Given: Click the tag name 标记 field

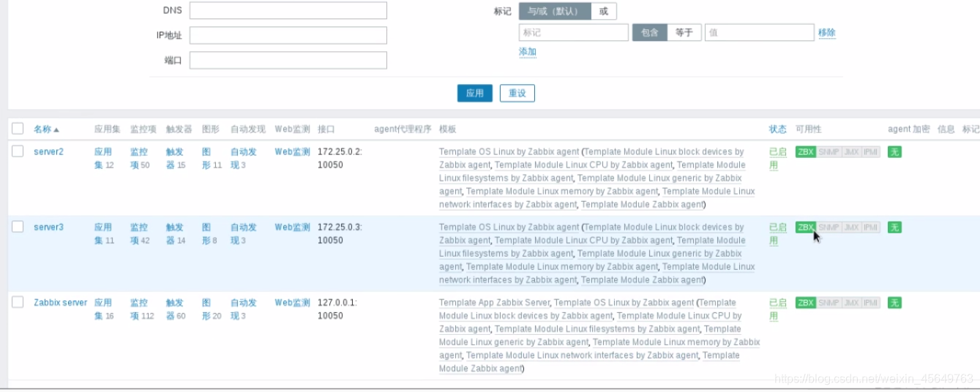Looking at the screenshot, I should click(x=574, y=32).
